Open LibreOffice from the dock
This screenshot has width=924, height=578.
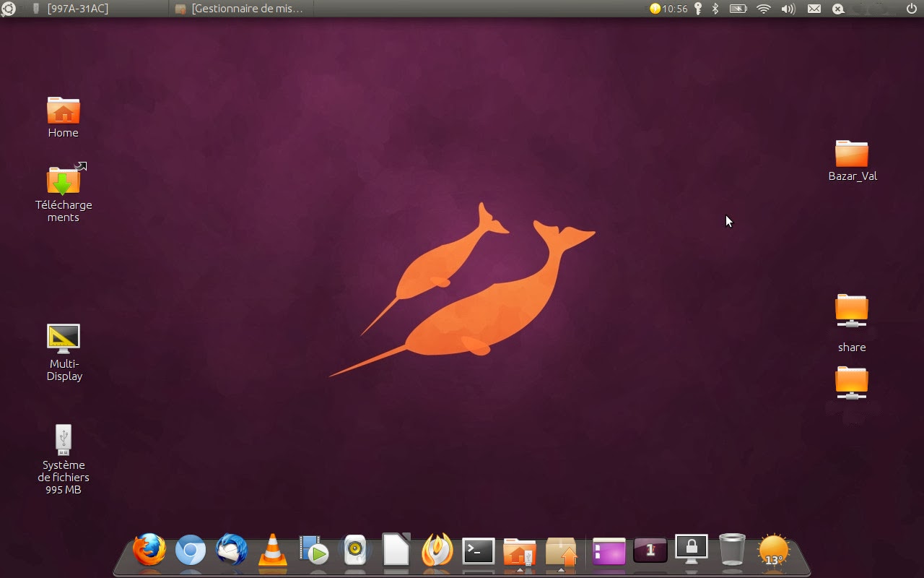pos(395,552)
